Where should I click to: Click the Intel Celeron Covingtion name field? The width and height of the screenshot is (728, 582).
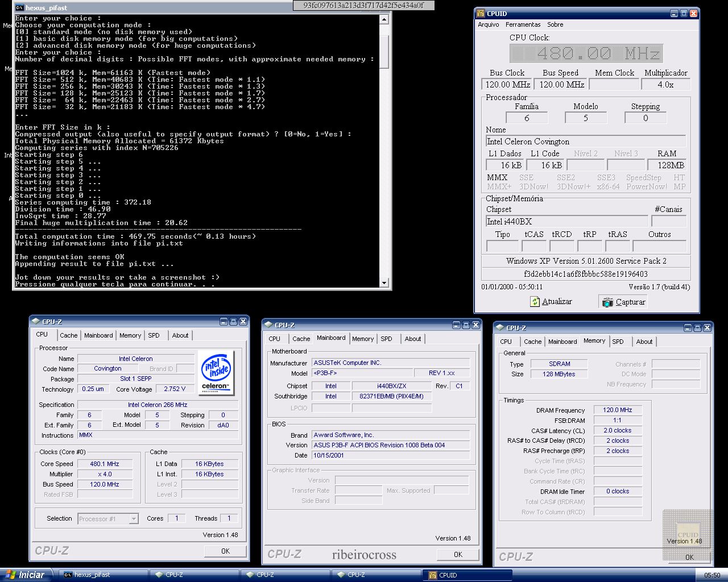click(x=586, y=142)
